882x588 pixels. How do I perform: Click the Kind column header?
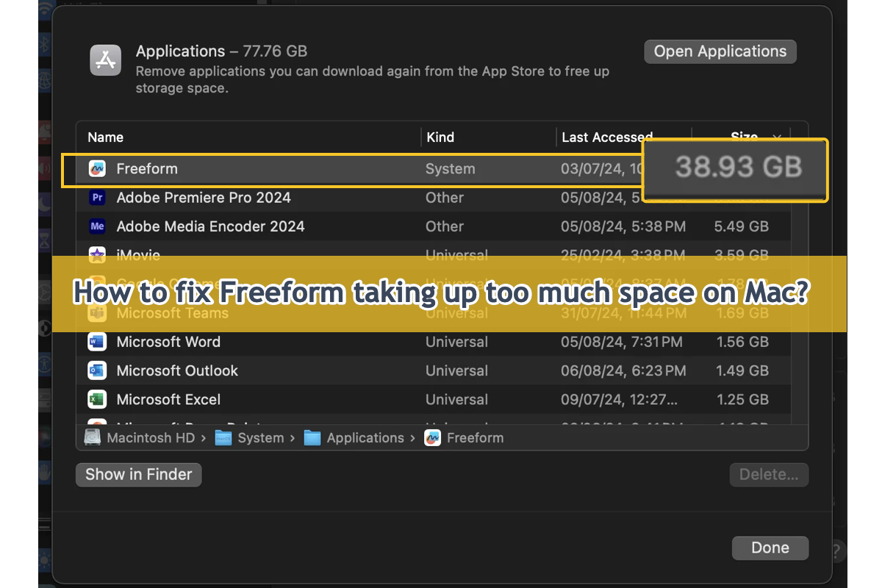tap(440, 137)
